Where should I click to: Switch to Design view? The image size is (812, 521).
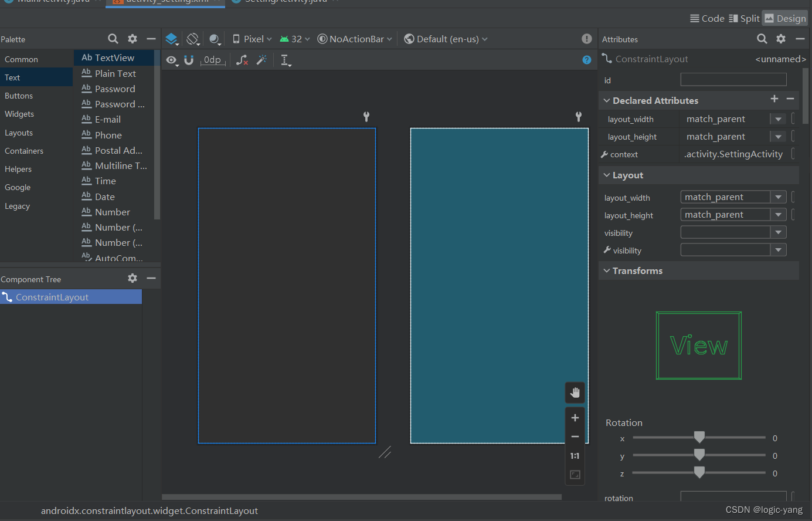pyautogui.click(x=785, y=18)
